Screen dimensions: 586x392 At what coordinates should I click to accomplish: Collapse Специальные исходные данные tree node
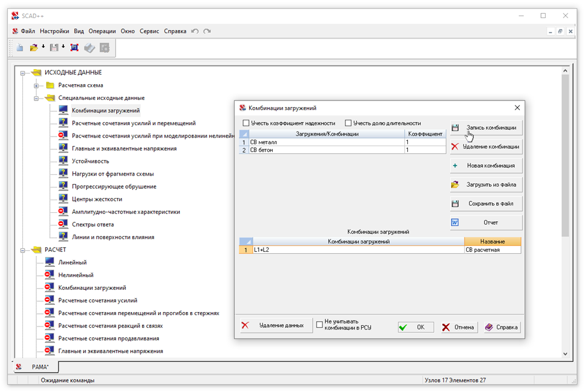(x=36, y=98)
